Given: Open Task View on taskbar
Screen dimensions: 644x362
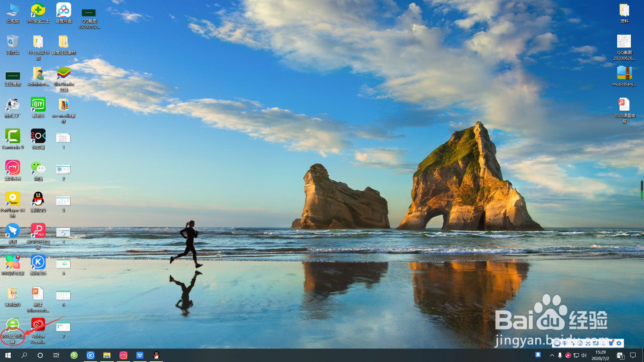Looking at the screenshot, I should (x=56, y=355).
